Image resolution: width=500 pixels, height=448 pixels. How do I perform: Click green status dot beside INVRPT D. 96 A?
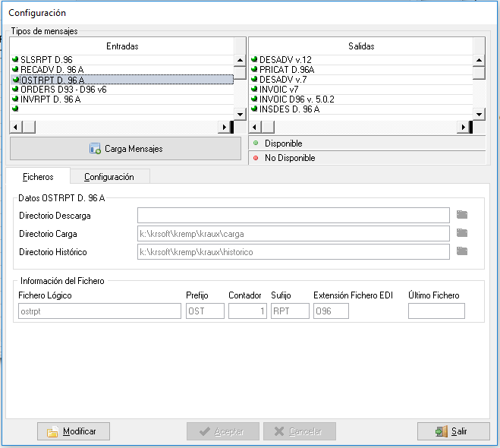(x=15, y=99)
